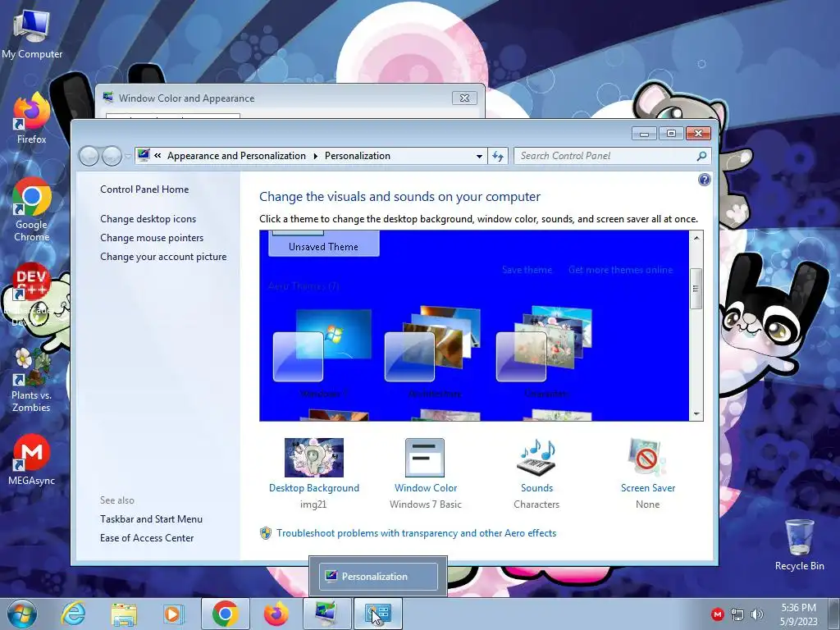This screenshot has height=630, width=840.
Task: Switch to Firefox on the taskbar
Action: 276,614
